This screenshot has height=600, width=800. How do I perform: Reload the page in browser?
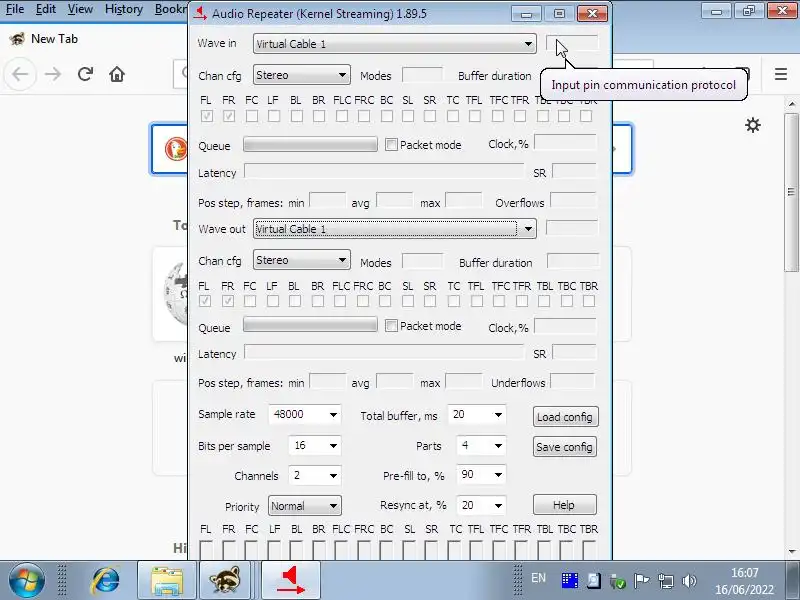[x=85, y=74]
